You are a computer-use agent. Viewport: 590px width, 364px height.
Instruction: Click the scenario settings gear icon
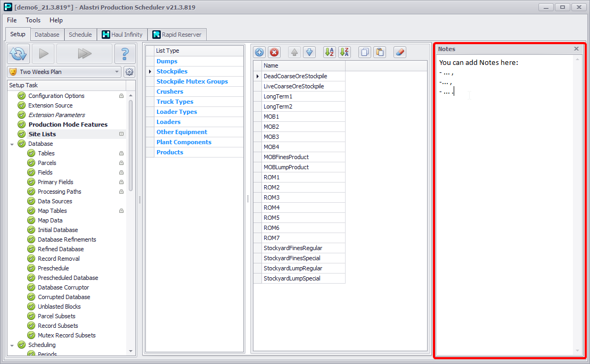[129, 72]
